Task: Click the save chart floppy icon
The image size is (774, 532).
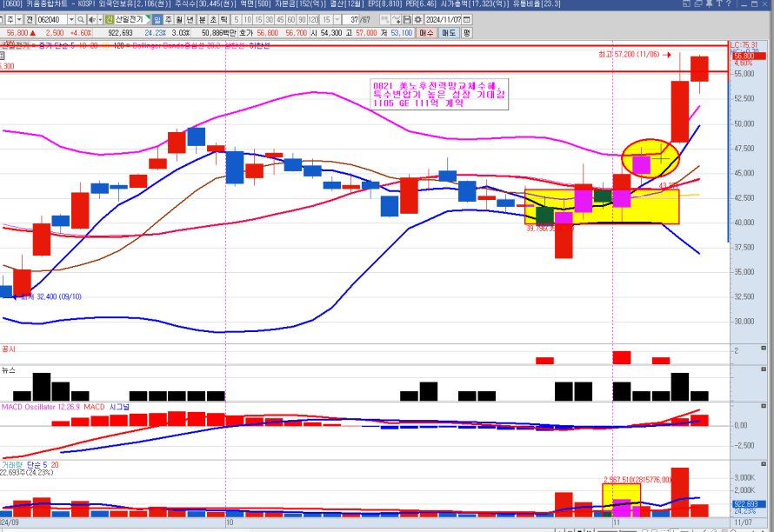Action: click(407, 20)
